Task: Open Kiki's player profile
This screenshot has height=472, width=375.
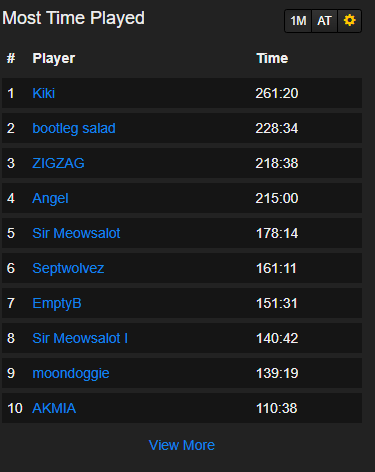Action: pos(44,93)
